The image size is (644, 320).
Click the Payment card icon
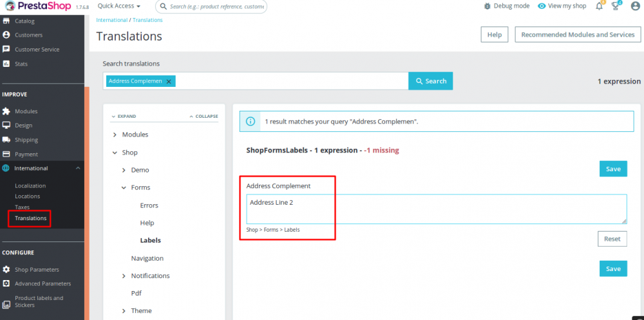point(6,154)
